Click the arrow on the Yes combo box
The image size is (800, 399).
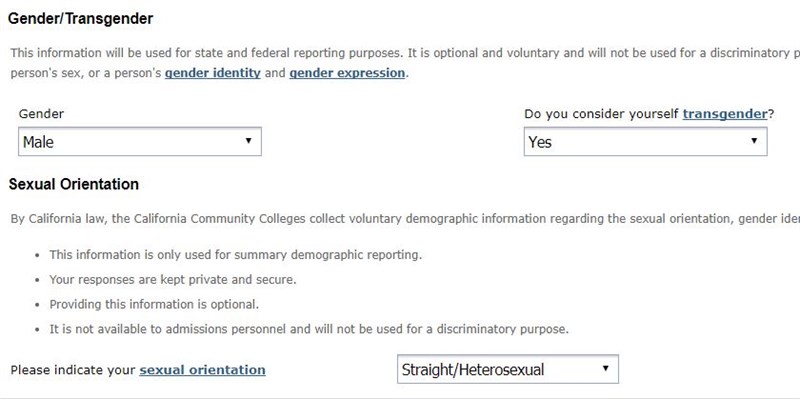pyautogui.click(x=754, y=141)
